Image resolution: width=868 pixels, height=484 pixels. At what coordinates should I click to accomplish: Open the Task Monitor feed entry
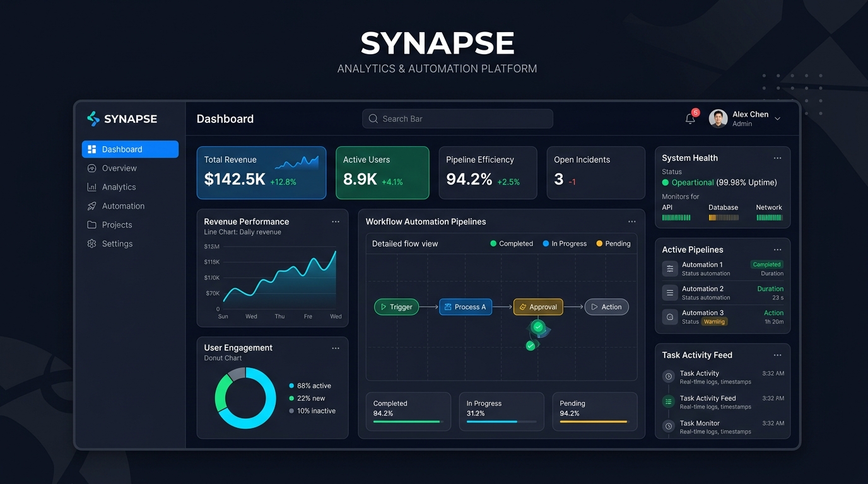[x=722, y=427]
